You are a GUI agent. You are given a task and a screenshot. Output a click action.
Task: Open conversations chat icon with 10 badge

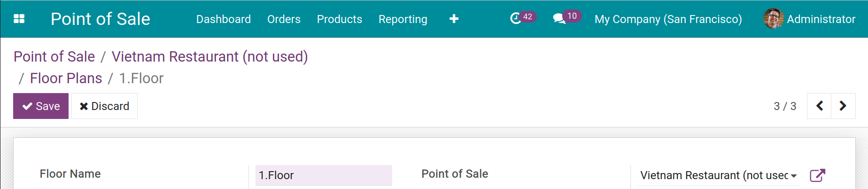click(x=559, y=19)
